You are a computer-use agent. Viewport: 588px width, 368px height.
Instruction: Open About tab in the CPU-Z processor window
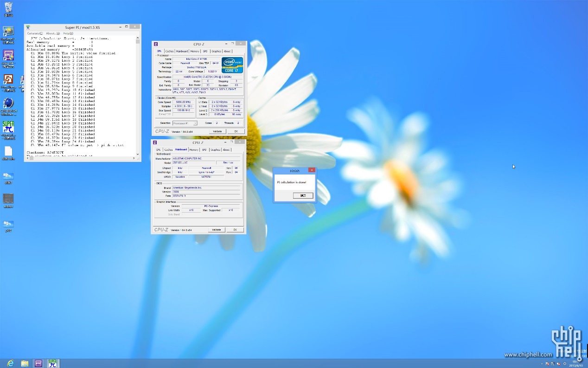click(227, 51)
